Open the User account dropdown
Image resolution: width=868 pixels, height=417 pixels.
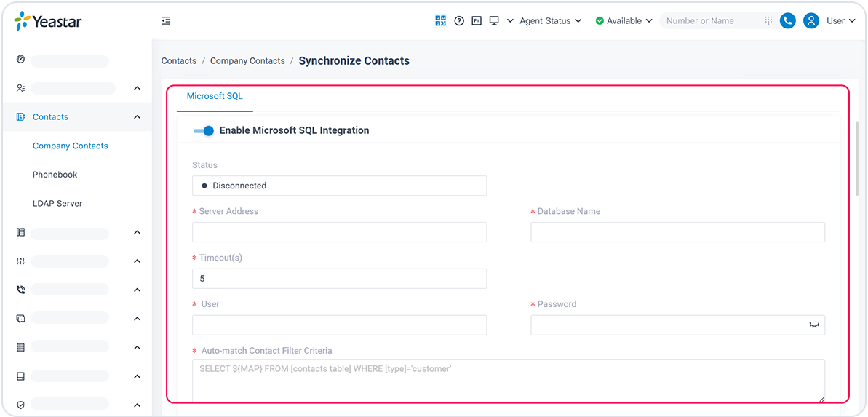[x=841, y=20]
